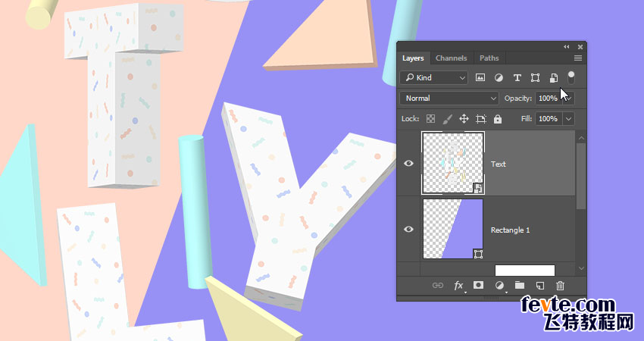The height and width of the screenshot is (341, 644).
Task: Click the layers list scrollbar thumb
Action: click(581, 176)
